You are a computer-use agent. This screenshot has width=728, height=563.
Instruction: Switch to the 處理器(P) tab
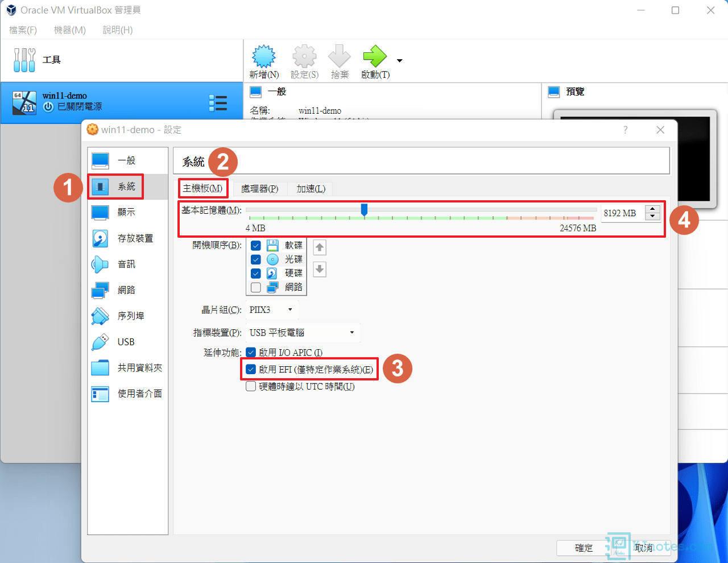click(x=260, y=188)
